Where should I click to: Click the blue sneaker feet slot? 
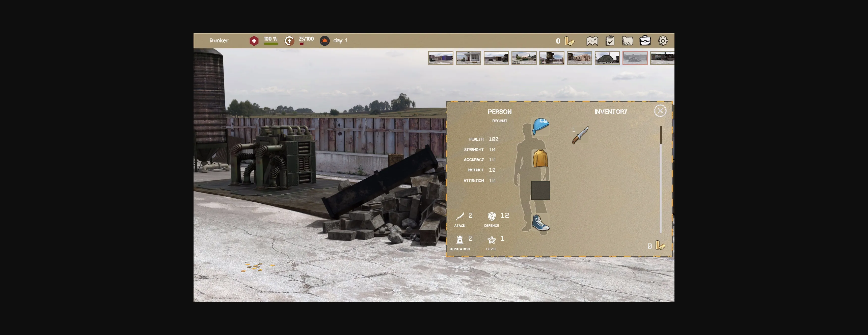click(540, 223)
